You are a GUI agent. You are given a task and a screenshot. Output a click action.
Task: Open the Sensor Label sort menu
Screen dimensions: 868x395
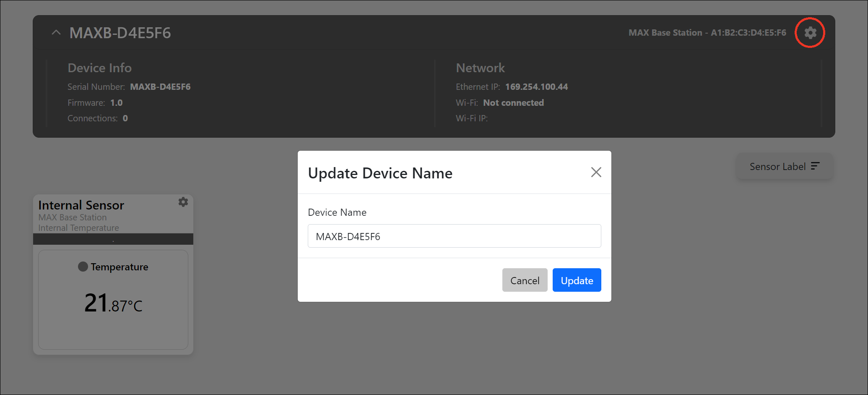[x=784, y=167]
